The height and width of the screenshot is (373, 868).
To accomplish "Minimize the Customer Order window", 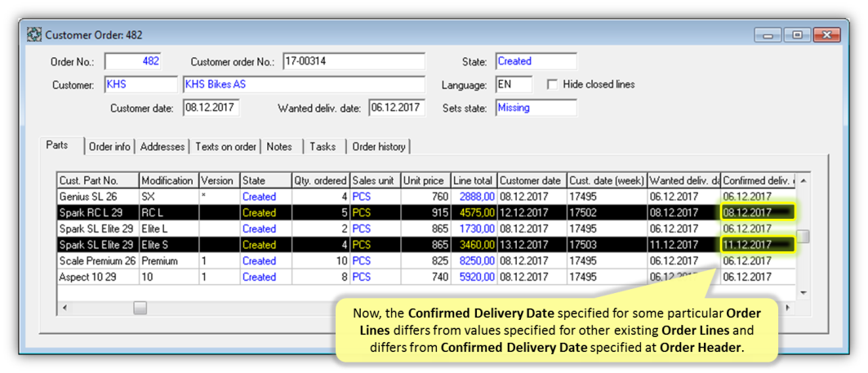I will 768,35.
